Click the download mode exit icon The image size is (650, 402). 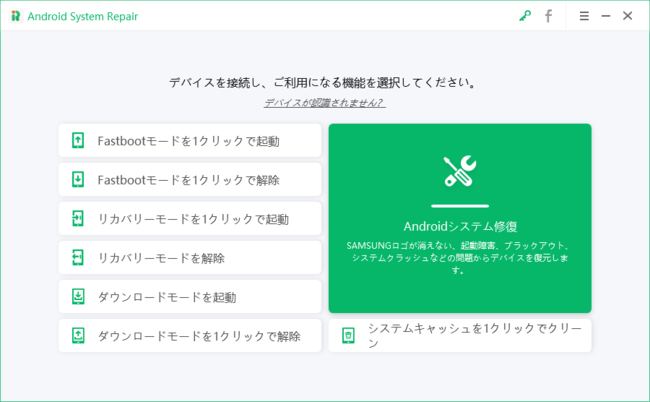pyautogui.click(x=78, y=336)
